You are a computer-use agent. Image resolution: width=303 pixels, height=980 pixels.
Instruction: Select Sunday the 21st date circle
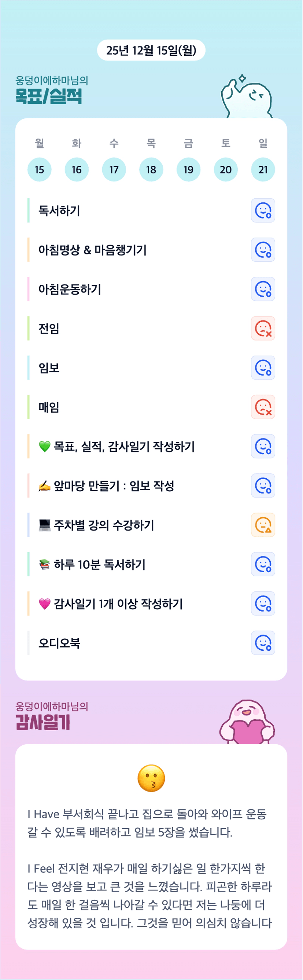coord(263,170)
